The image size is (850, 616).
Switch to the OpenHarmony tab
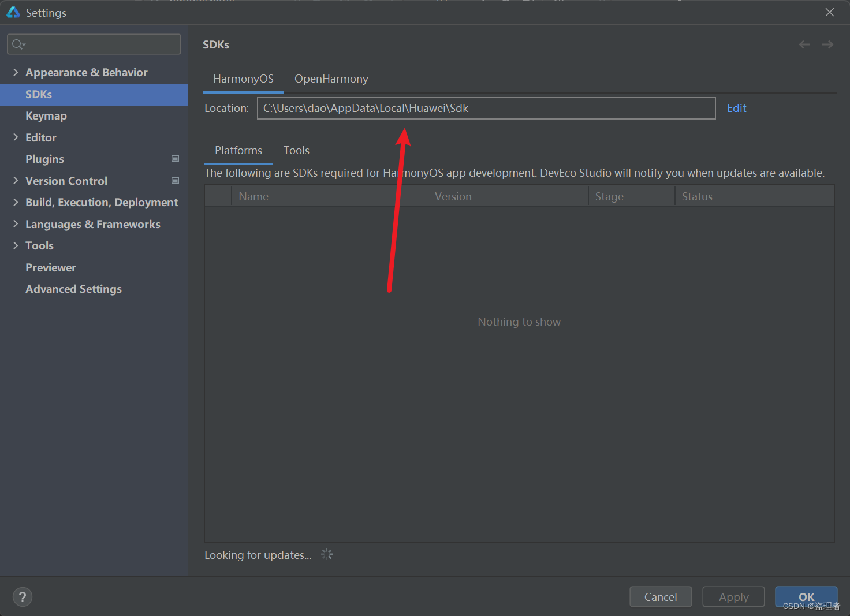click(331, 79)
